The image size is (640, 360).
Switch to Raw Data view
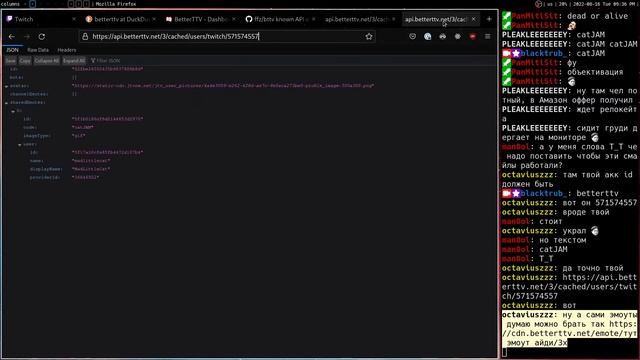(38, 50)
